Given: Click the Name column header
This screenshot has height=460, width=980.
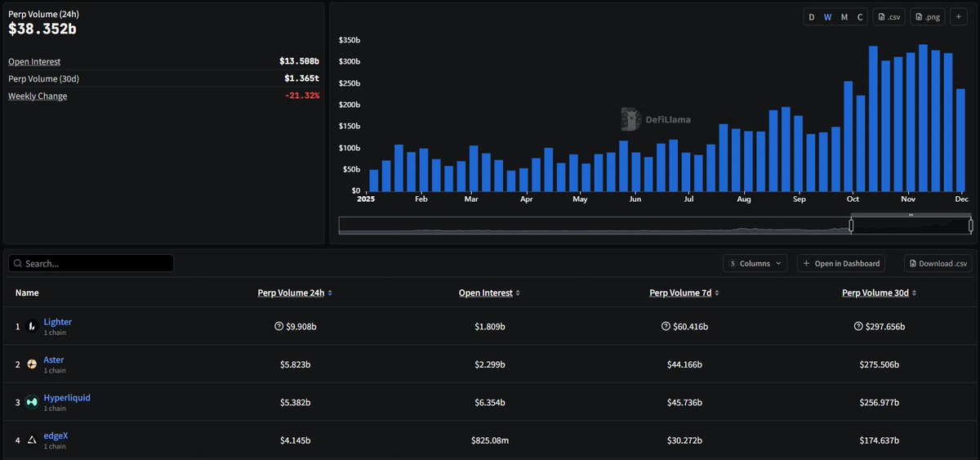Looking at the screenshot, I should (x=27, y=293).
